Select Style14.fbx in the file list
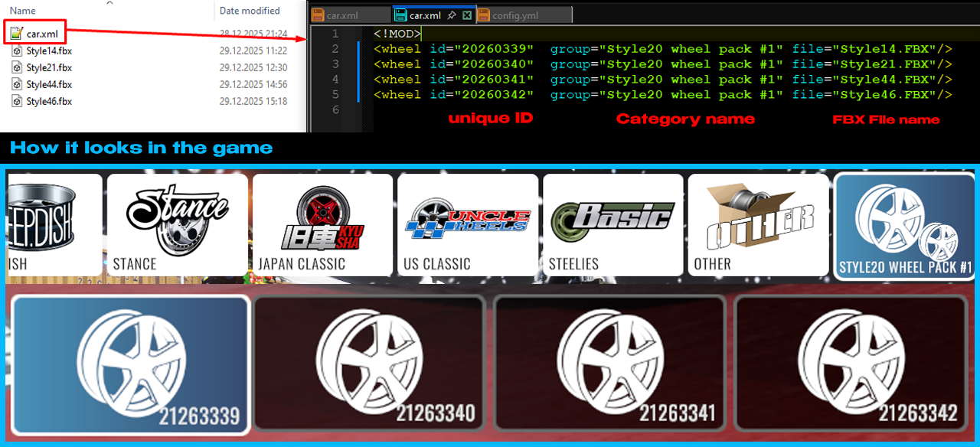 (49, 51)
